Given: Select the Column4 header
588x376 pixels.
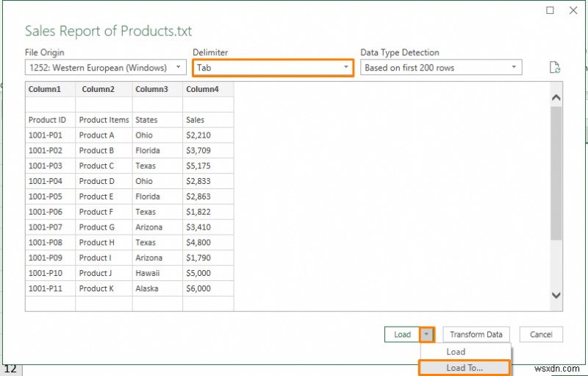Looking at the screenshot, I should 208,89.
